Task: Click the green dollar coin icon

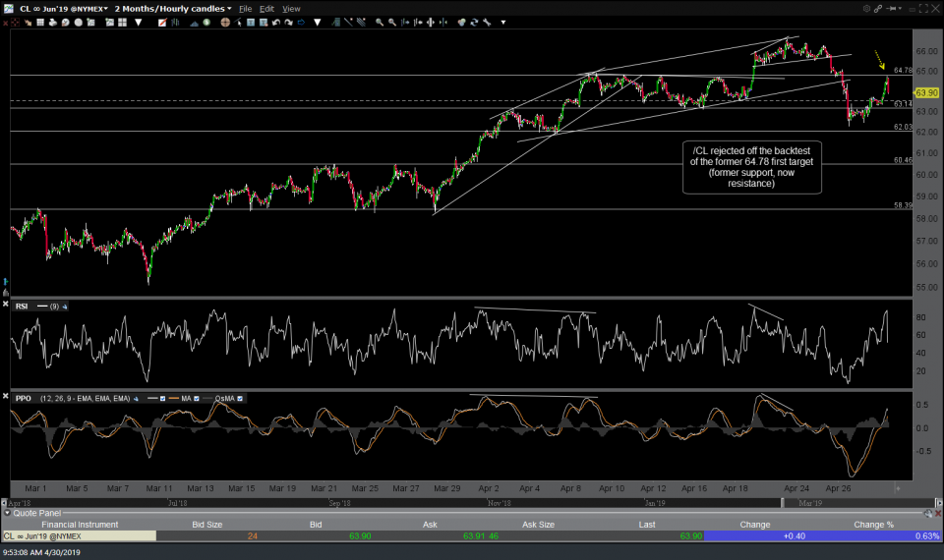Action: (x=206, y=23)
